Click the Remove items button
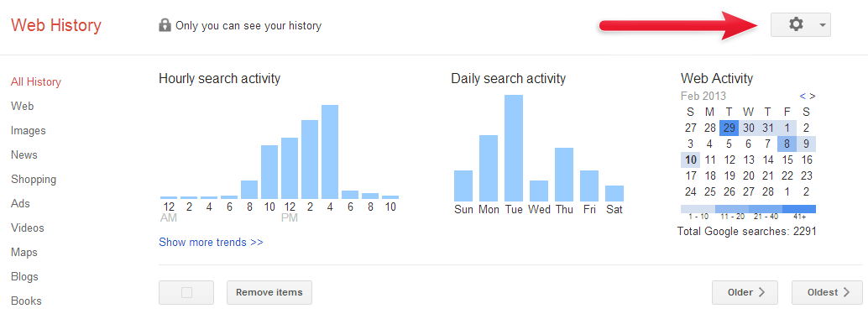 tap(269, 292)
